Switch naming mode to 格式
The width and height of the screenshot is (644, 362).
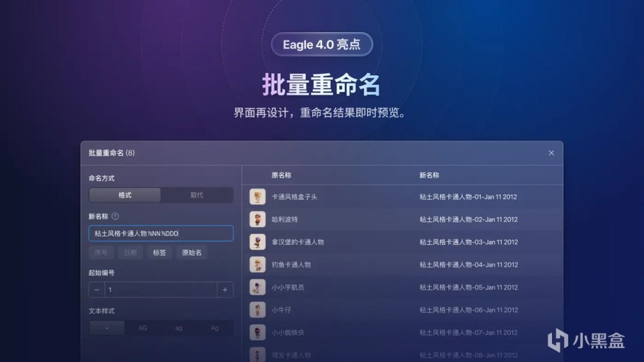[x=125, y=195]
